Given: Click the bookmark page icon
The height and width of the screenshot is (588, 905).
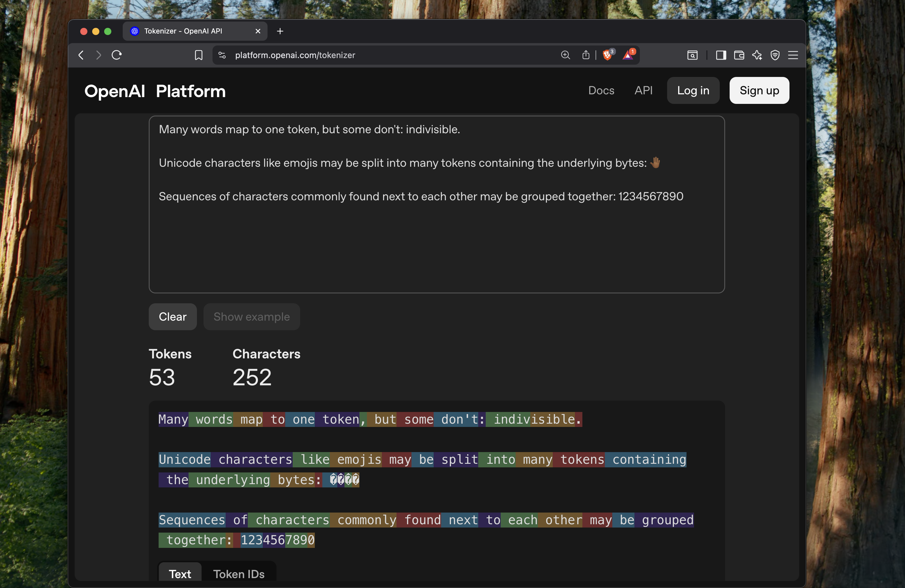Looking at the screenshot, I should [x=198, y=55].
